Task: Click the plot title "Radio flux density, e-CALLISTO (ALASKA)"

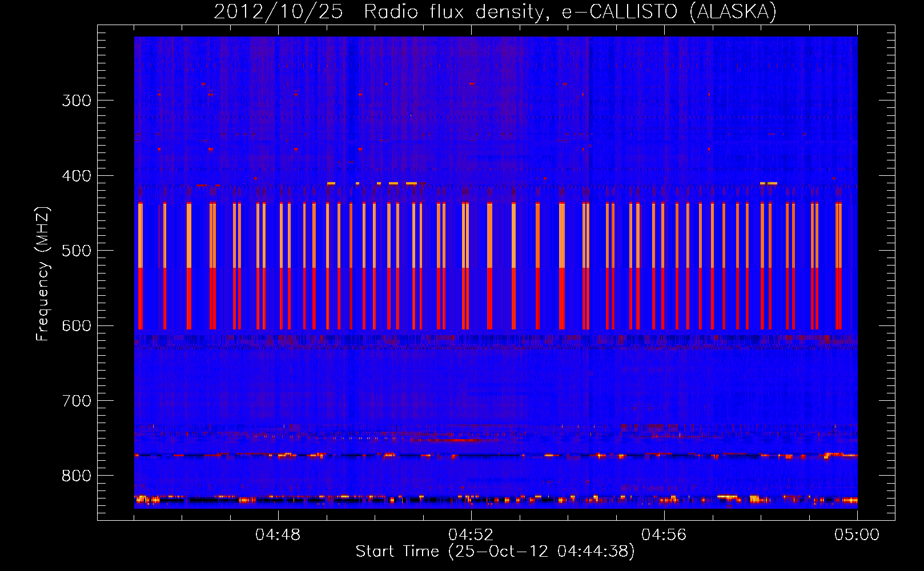Action: pyautogui.click(x=570, y=11)
